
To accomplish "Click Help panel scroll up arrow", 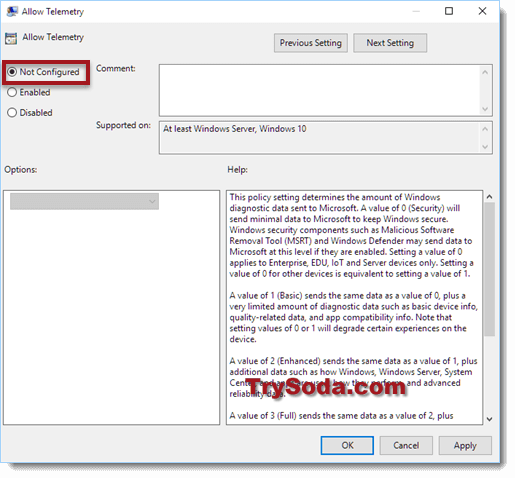I will point(489,197).
